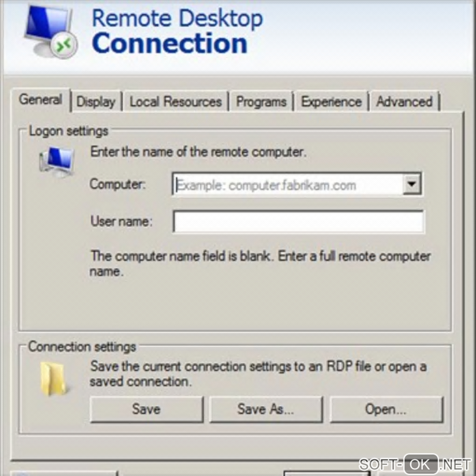Viewport: 476px width, 476px height.
Task: Click the computer icon in Logon settings
Action: [57, 161]
